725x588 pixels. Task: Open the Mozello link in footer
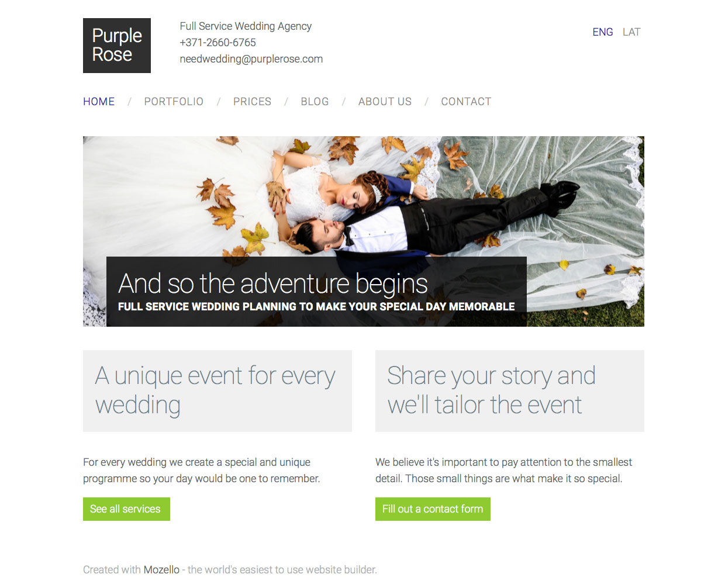click(x=161, y=570)
